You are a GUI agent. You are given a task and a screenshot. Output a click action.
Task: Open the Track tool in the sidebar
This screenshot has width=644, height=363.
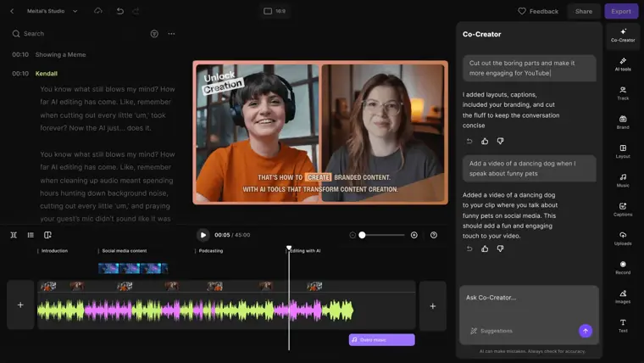(623, 93)
